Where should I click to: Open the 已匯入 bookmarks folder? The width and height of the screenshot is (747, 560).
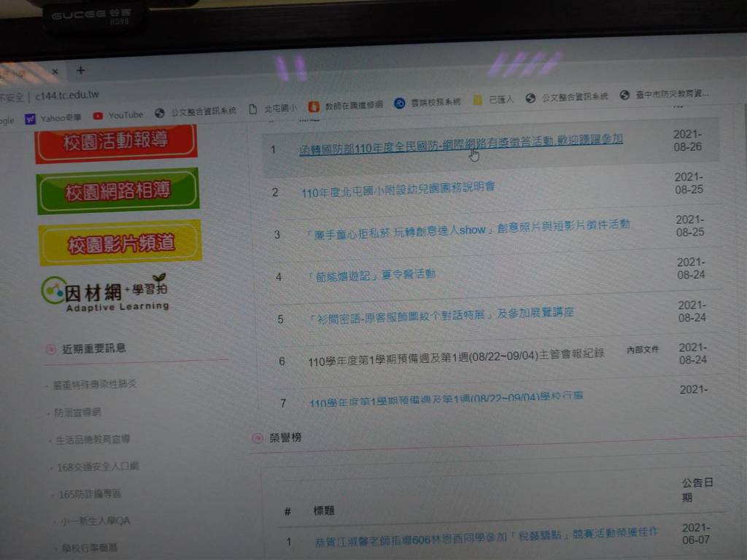tap(493, 99)
